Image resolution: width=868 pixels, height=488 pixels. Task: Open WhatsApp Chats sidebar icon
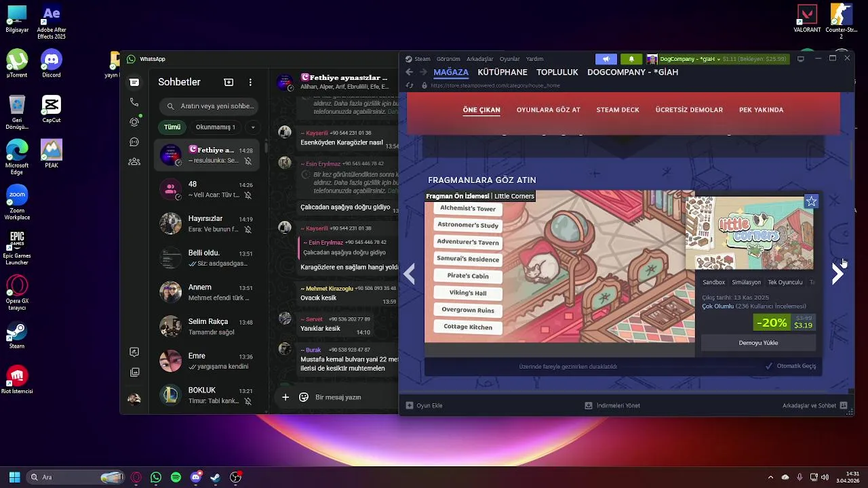point(134,82)
